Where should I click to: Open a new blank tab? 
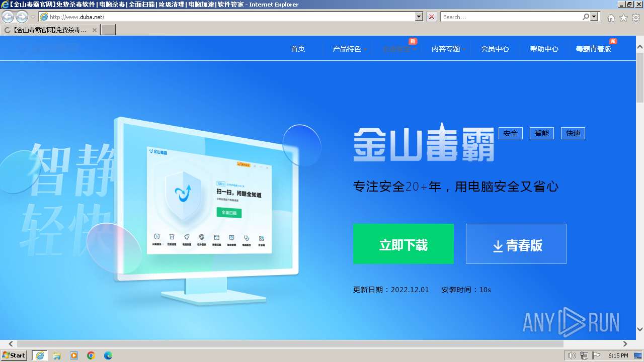pyautogui.click(x=108, y=30)
